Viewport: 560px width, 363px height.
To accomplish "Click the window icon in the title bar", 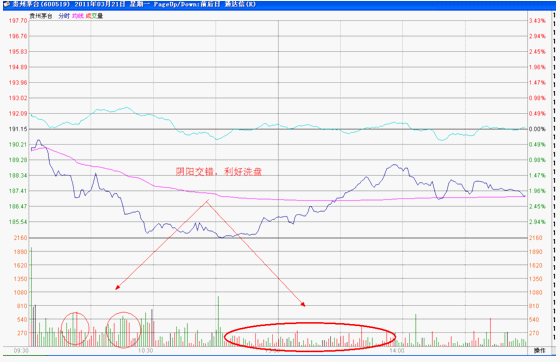I will point(6,5).
